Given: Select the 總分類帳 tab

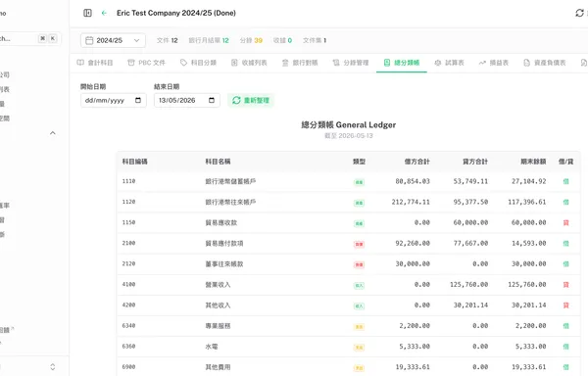Looking at the screenshot, I should pyautogui.click(x=402, y=63).
